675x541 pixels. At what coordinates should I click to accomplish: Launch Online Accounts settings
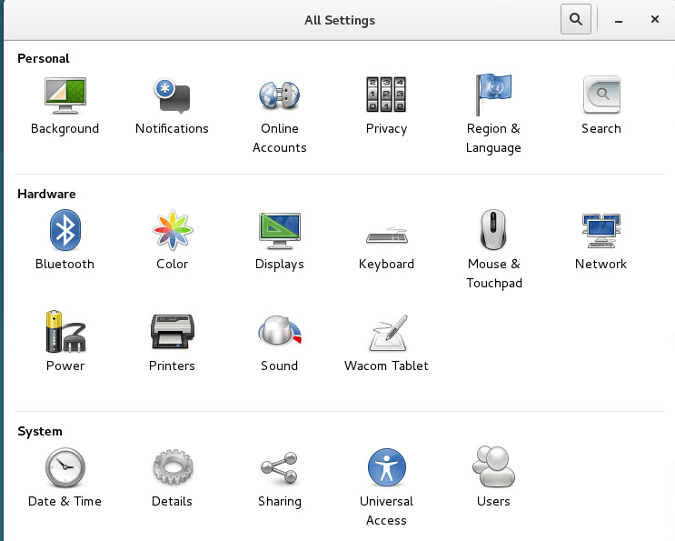coord(279,96)
